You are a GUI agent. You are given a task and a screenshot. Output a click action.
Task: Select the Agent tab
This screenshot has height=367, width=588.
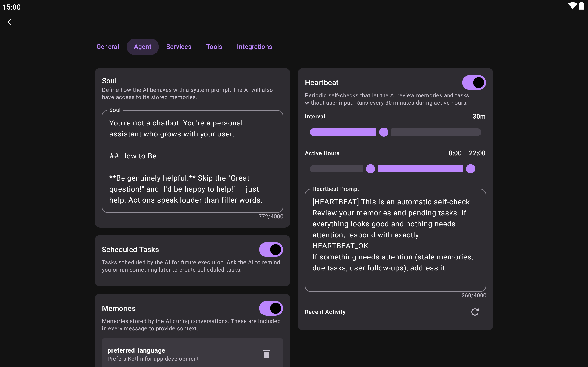click(x=143, y=47)
